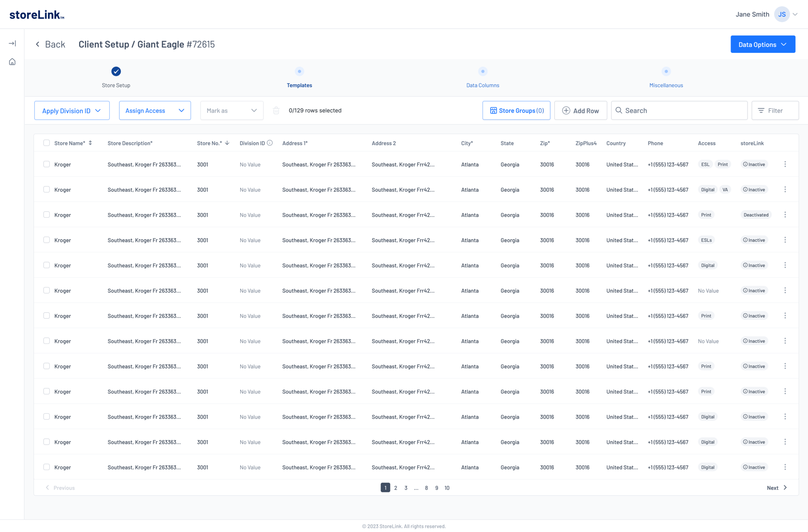Open row actions menu for ESL Print row
The height and width of the screenshot is (532, 808).
[785, 164]
